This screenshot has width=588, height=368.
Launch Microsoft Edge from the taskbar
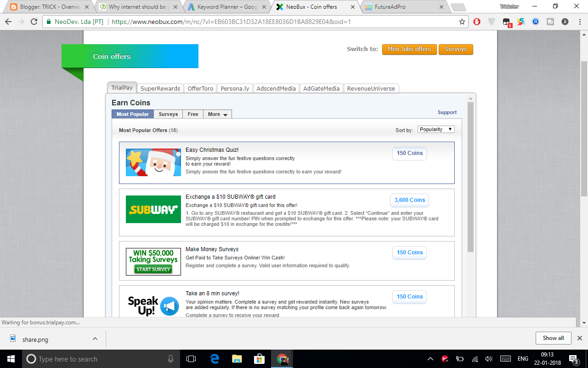[215, 359]
